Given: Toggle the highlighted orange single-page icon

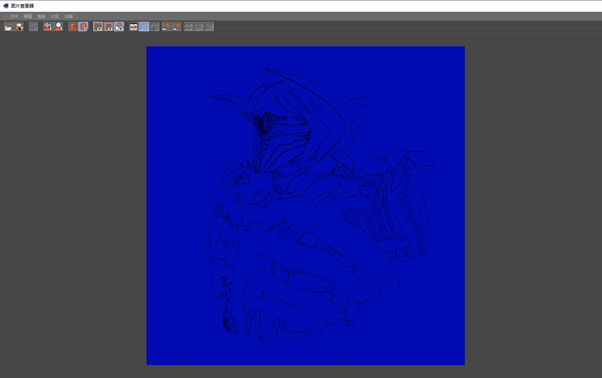Looking at the screenshot, I should tap(83, 26).
